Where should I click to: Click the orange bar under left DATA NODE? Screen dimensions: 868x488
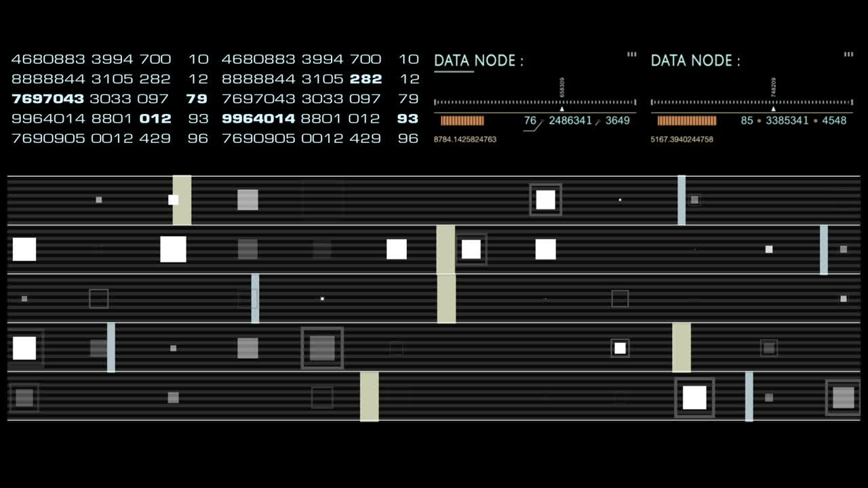pyautogui.click(x=462, y=121)
